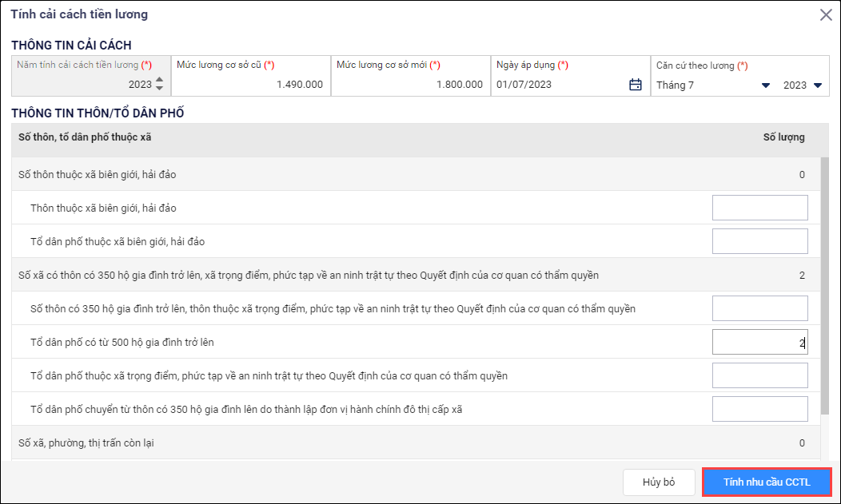Image resolution: width=841 pixels, height=504 pixels.
Task: Click label Tổ dân phố có từ 500 hộ gia đình trở lên
Action: [122, 342]
